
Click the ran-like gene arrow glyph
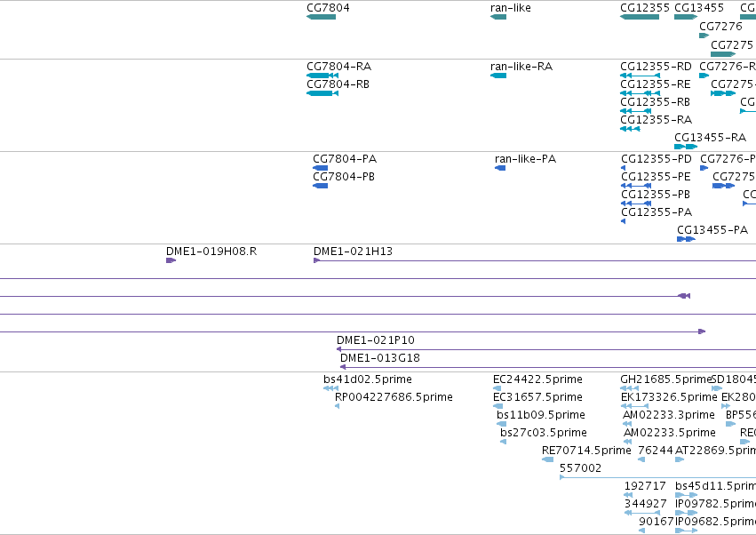498,17
